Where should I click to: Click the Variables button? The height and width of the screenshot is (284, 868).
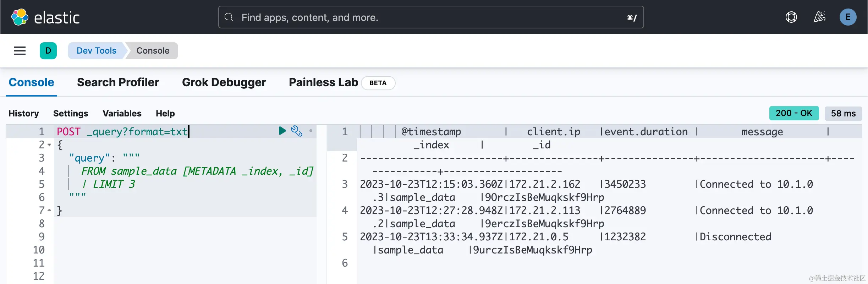pos(122,113)
